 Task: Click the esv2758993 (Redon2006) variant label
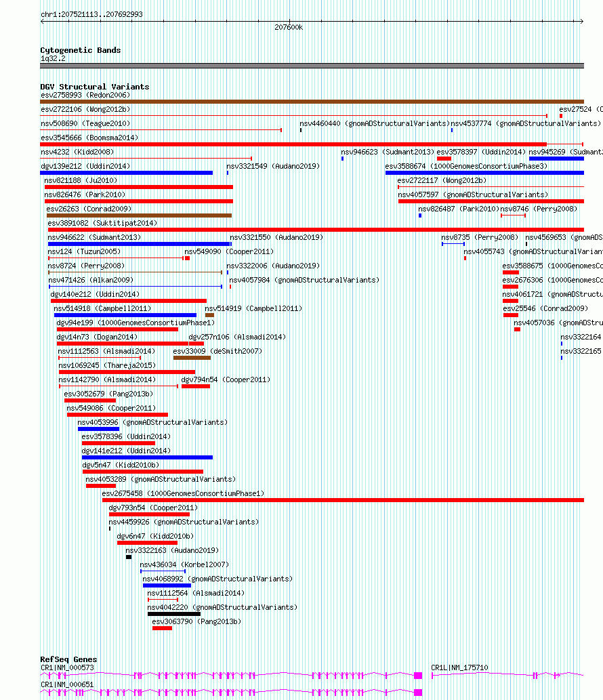coord(85,95)
